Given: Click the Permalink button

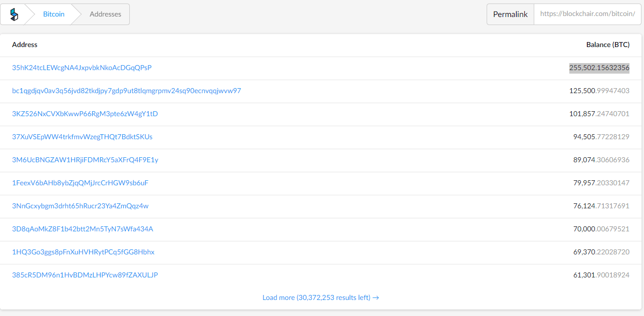Looking at the screenshot, I should point(510,15).
